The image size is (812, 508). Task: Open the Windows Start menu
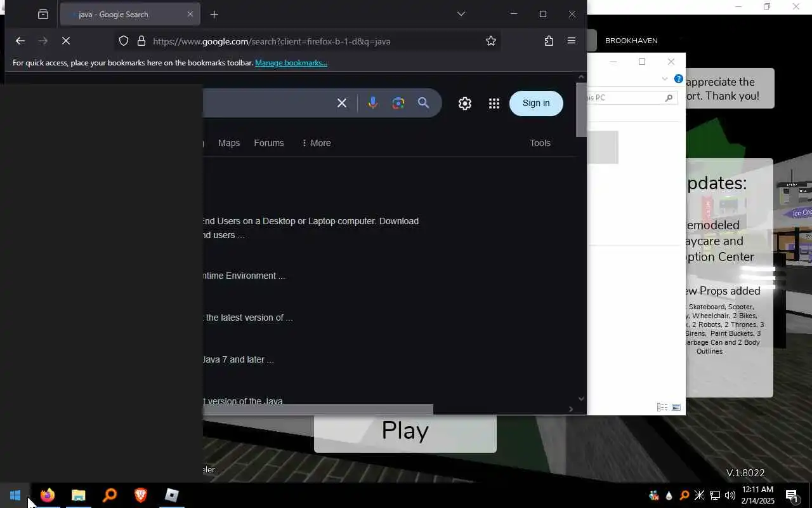click(x=15, y=495)
